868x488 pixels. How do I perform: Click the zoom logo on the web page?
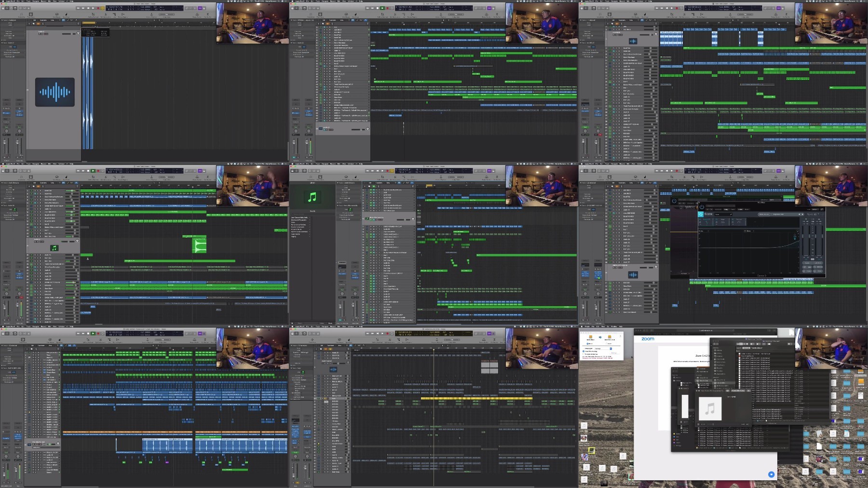pyautogui.click(x=648, y=339)
